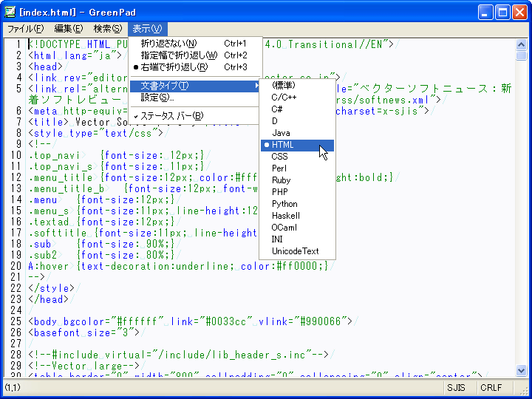532x399 pixels.
Task: Select HTML document type
Action: [x=297, y=145]
